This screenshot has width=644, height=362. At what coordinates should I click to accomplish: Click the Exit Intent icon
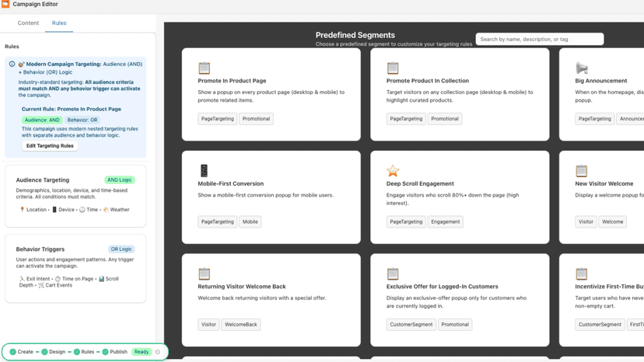(23, 279)
